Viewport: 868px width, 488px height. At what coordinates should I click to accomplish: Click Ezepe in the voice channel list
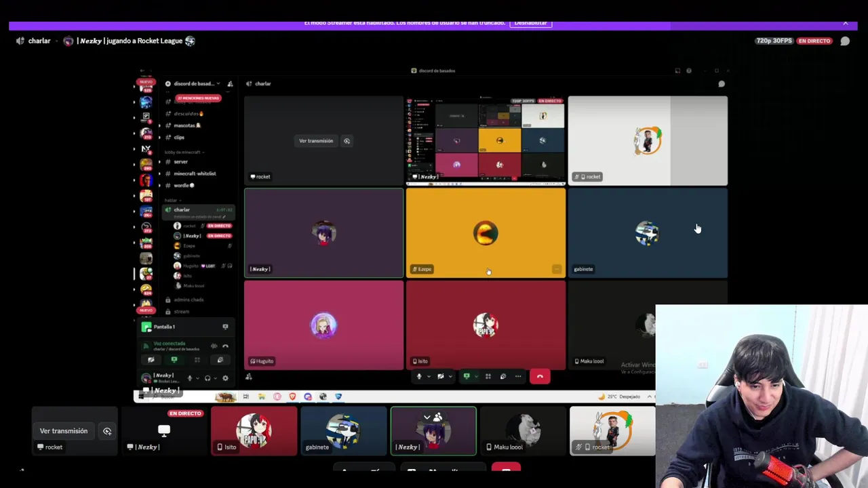pyautogui.click(x=189, y=245)
